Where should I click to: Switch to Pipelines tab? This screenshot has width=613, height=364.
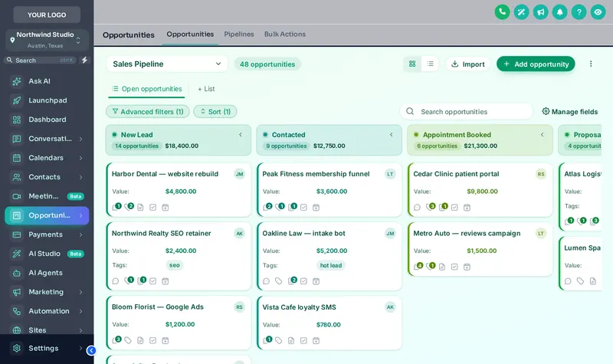point(239,34)
